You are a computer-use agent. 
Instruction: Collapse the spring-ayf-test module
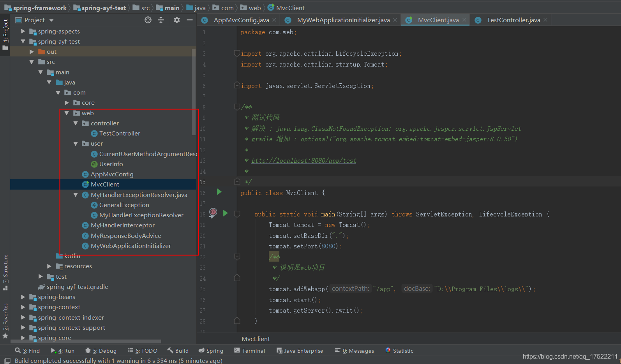point(23,41)
